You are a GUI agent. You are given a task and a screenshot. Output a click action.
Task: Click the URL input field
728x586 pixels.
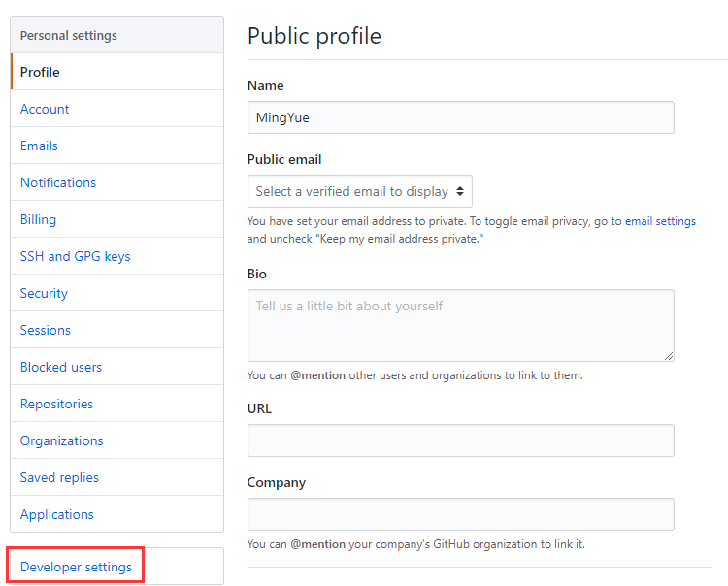click(x=460, y=440)
